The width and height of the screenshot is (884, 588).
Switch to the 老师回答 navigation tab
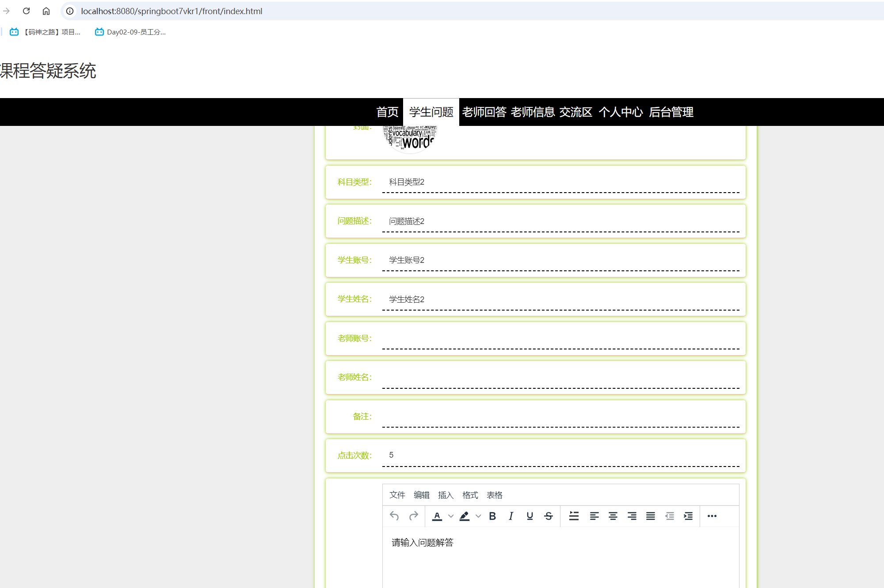click(484, 112)
